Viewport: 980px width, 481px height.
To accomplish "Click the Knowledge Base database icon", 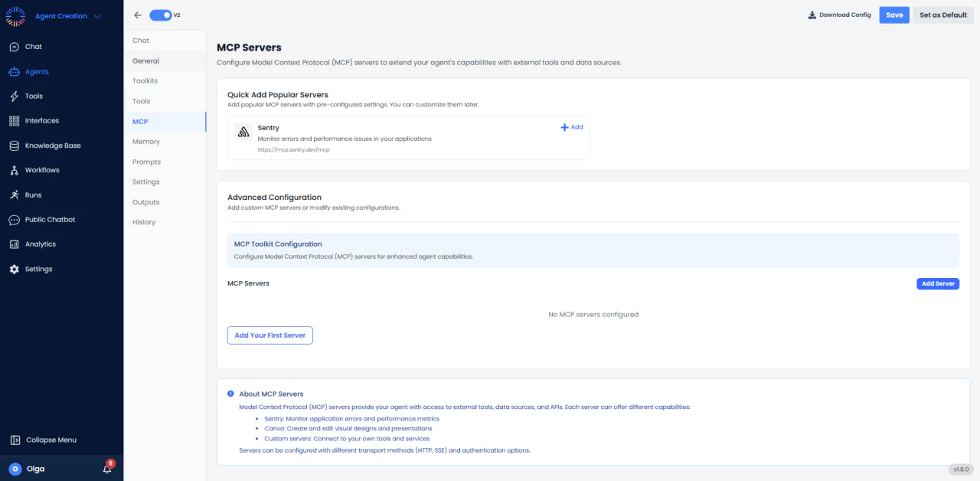I will pos(14,146).
